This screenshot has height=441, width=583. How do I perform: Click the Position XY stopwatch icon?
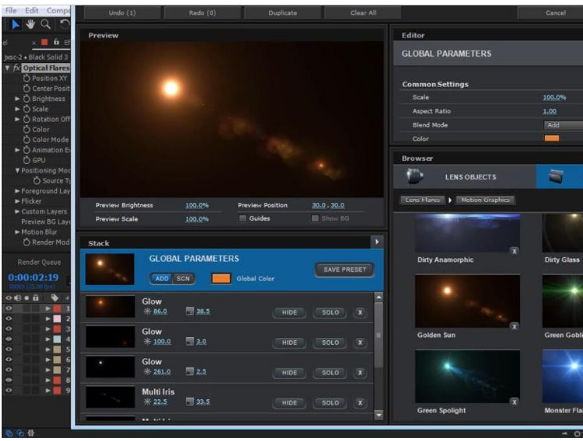(x=26, y=78)
